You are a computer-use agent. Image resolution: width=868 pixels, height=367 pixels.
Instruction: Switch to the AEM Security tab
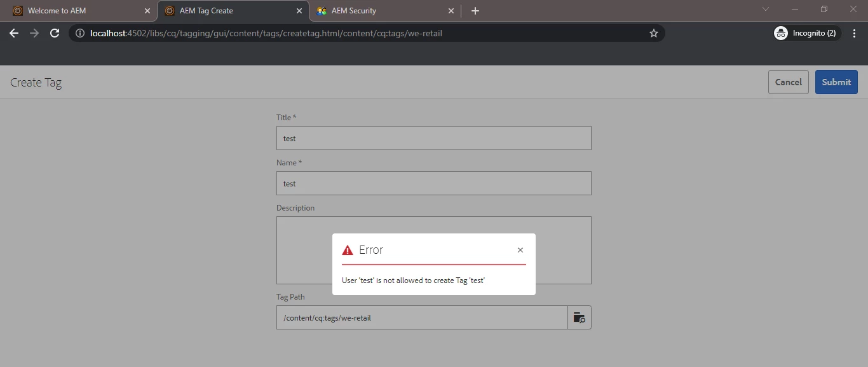point(385,11)
